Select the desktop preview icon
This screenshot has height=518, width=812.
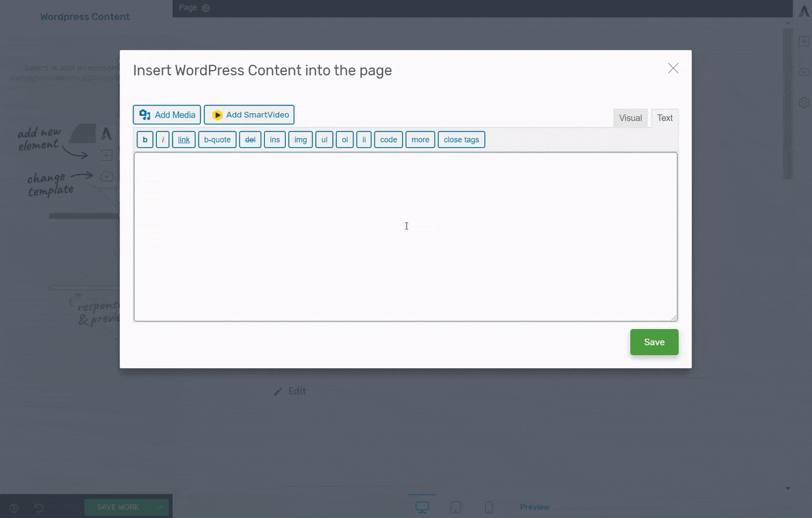point(422,507)
